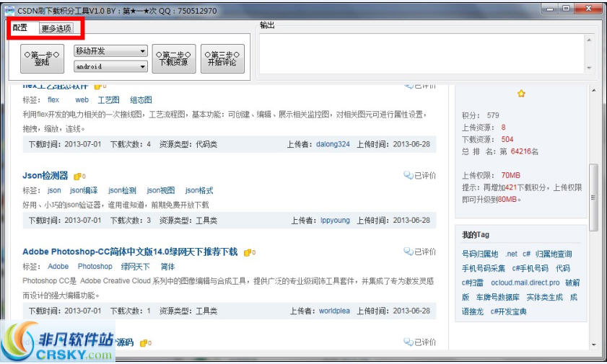Screen dimensions: 607x364
Task: Click the coin icon beside the 源码 entry
Action: (145, 343)
